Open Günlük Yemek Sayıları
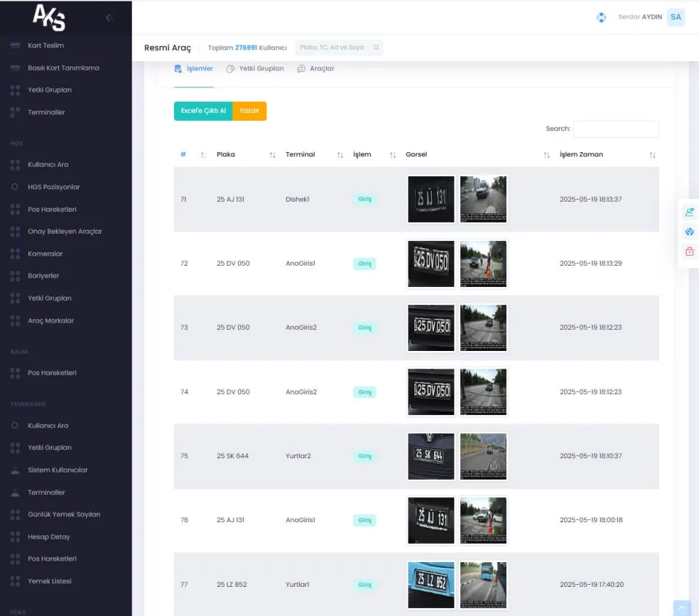This screenshot has height=616, width=699. [x=64, y=514]
